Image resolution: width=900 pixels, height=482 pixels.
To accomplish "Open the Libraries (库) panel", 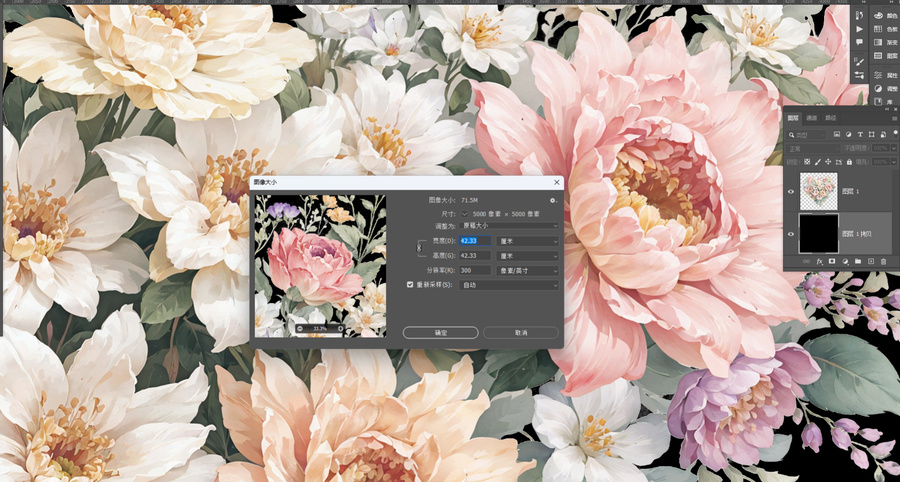I will (882, 101).
